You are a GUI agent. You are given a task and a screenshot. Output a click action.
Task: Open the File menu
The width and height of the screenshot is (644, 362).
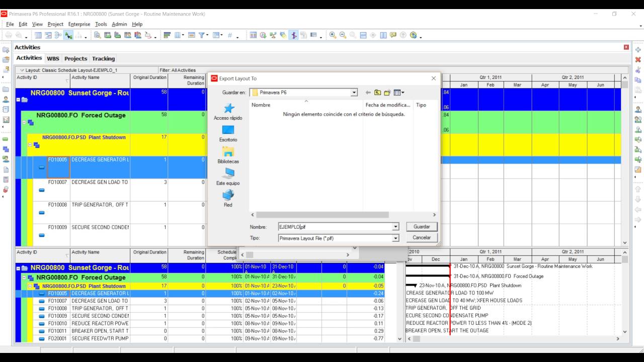click(x=10, y=24)
